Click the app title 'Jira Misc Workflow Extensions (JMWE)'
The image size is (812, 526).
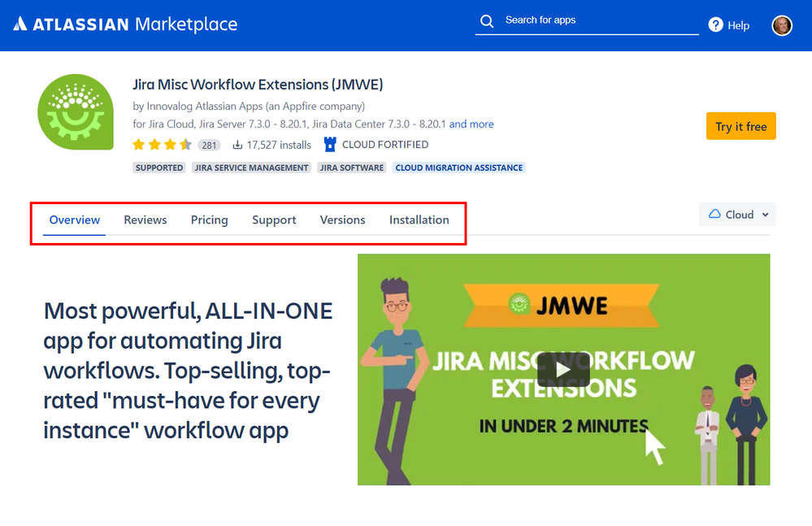tap(258, 85)
